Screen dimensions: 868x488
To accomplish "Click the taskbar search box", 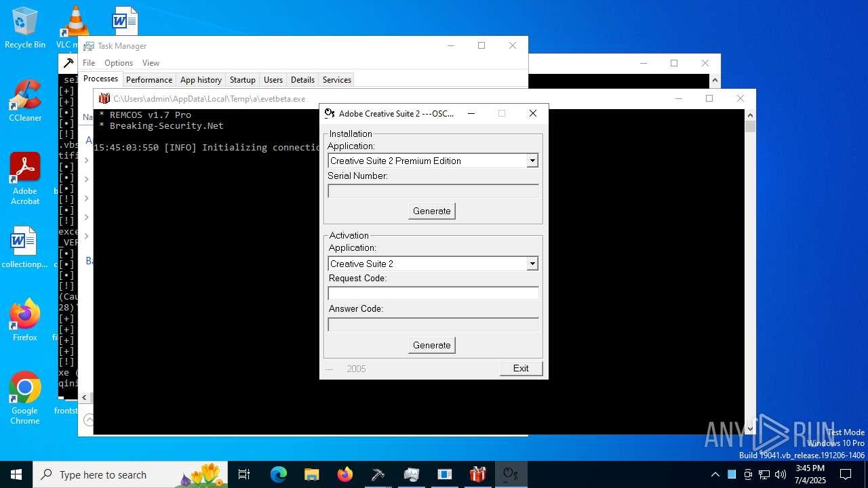I will (x=131, y=474).
